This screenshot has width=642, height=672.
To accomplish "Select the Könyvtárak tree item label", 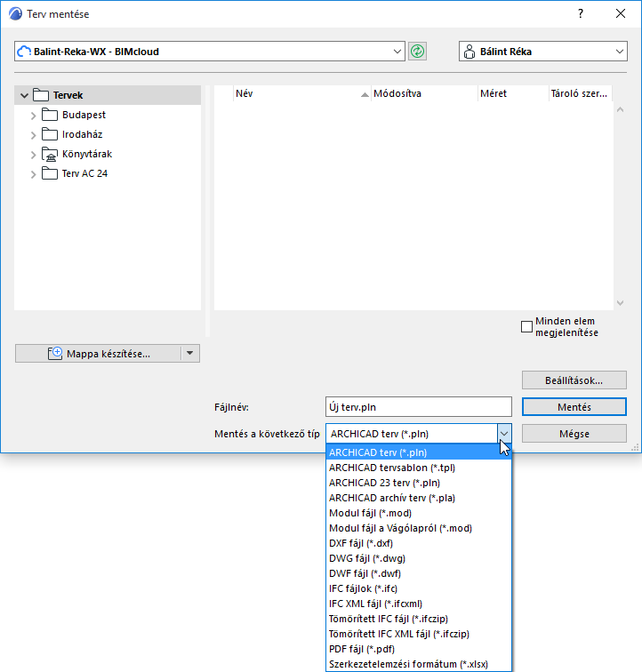I will (x=87, y=154).
